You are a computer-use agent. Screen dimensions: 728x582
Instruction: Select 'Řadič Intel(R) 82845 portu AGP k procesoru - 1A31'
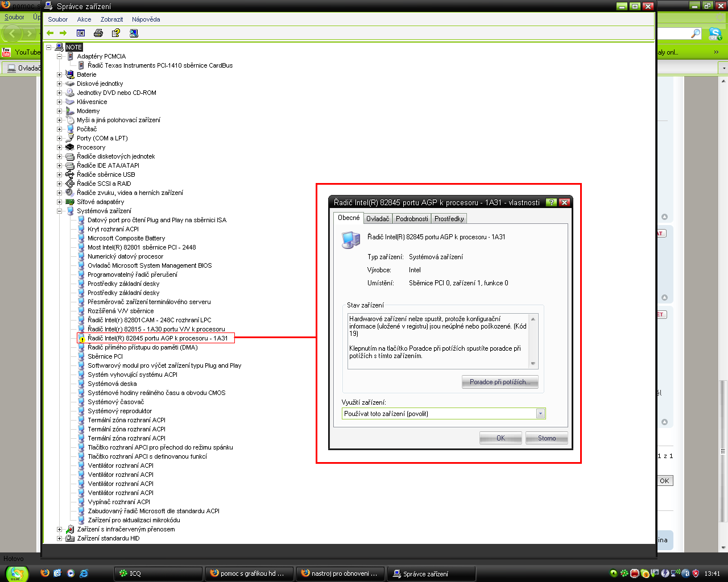[x=158, y=338]
